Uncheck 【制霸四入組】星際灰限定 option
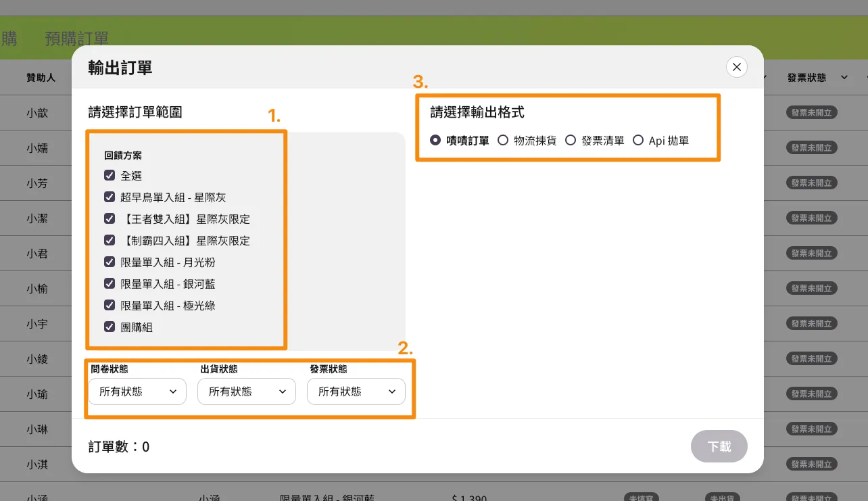This screenshot has height=501, width=868. point(110,241)
